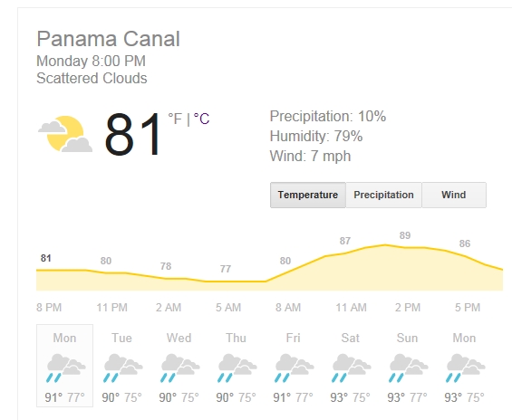Select the 11 AM time marker
Image resolution: width=512 pixels, height=420 pixels.
point(352,308)
